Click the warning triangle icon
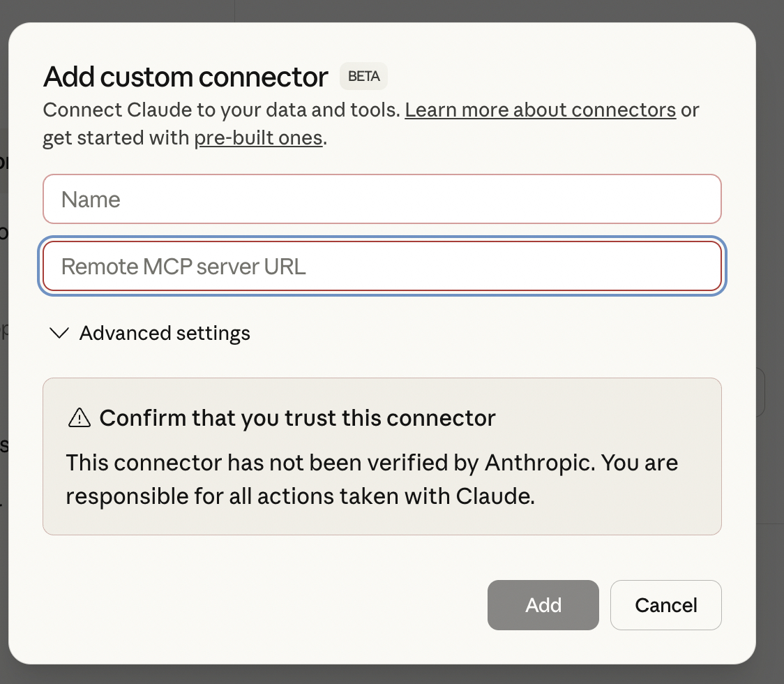Viewport: 784px width, 684px height. tap(80, 418)
